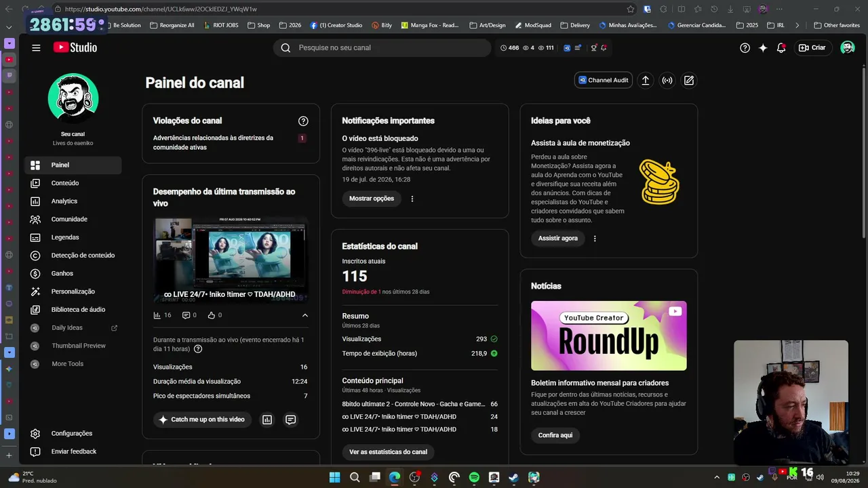Open Configurações in the sidebar
868x488 pixels.
(x=73, y=434)
